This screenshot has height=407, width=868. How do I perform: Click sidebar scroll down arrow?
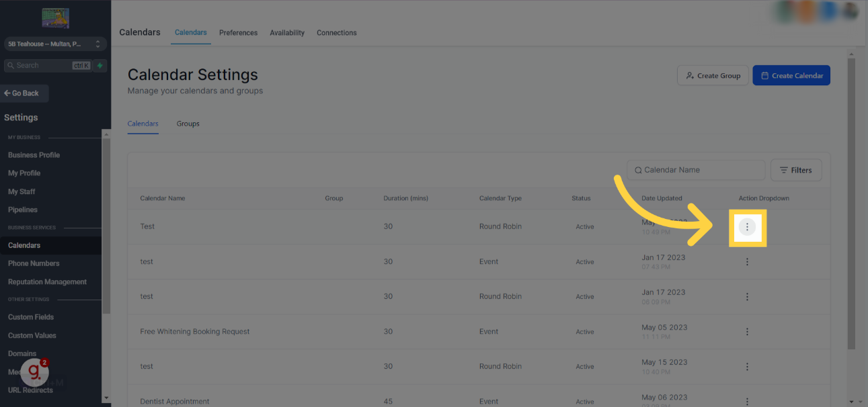click(x=106, y=398)
